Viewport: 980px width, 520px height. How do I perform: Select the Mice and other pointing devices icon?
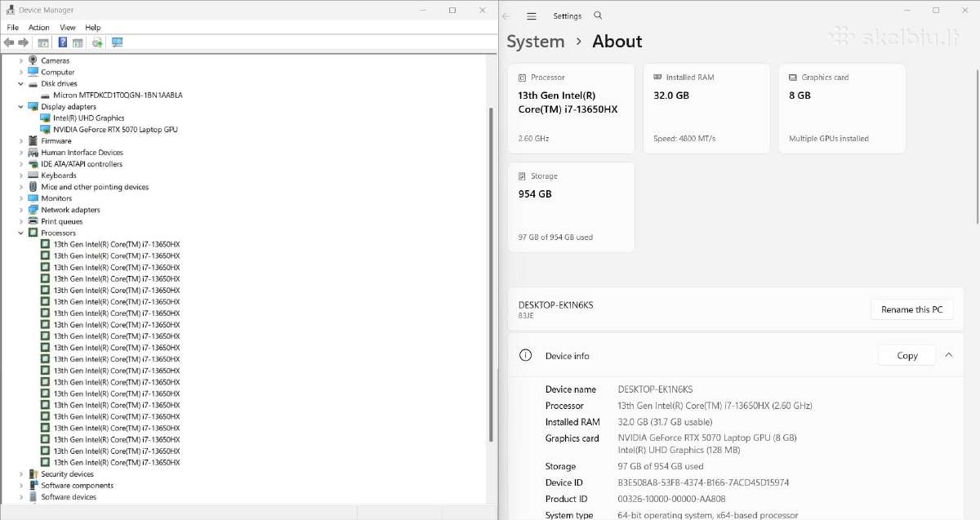33,187
